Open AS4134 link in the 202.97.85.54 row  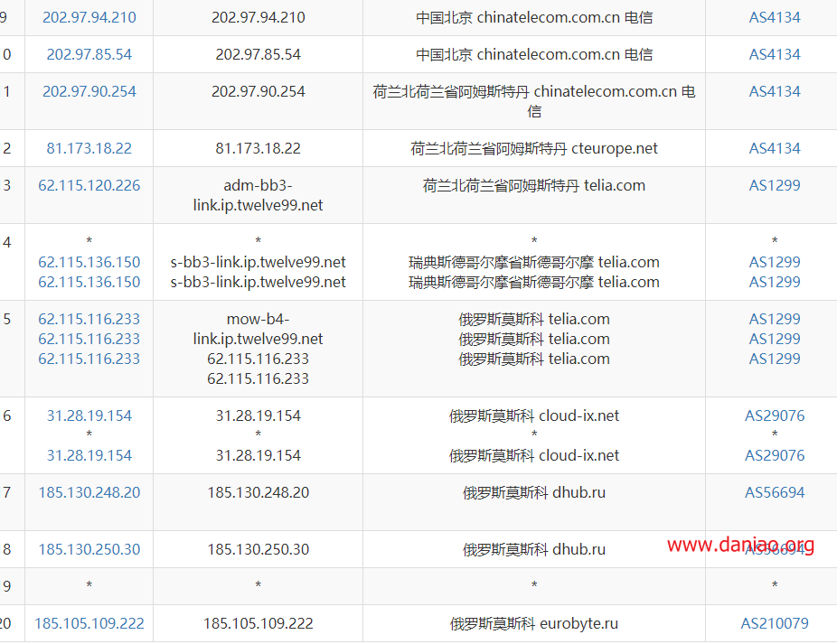click(x=775, y=54)
